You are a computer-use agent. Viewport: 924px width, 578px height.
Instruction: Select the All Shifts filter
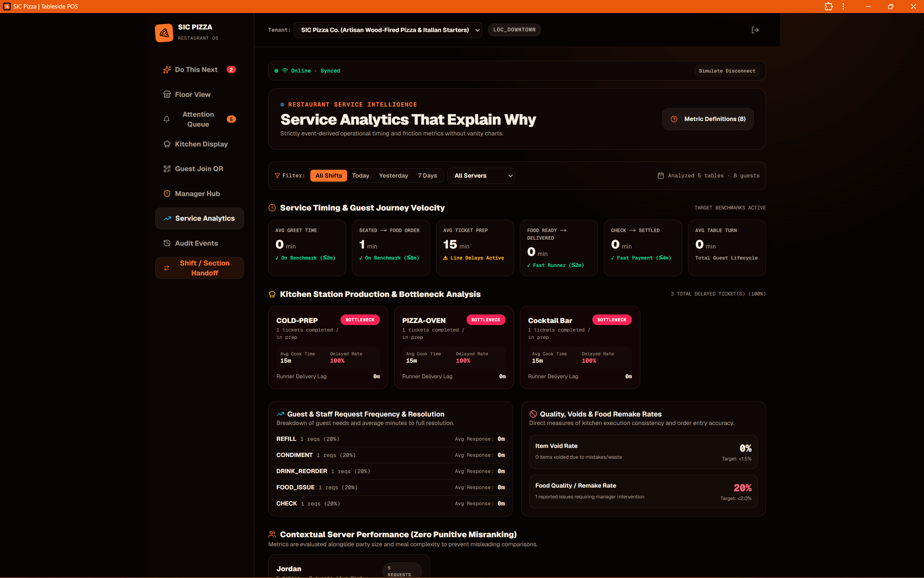click(x=328, y=175)
